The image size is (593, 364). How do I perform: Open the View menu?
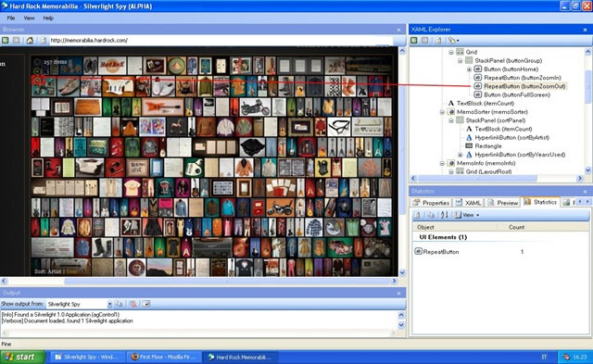29,18
